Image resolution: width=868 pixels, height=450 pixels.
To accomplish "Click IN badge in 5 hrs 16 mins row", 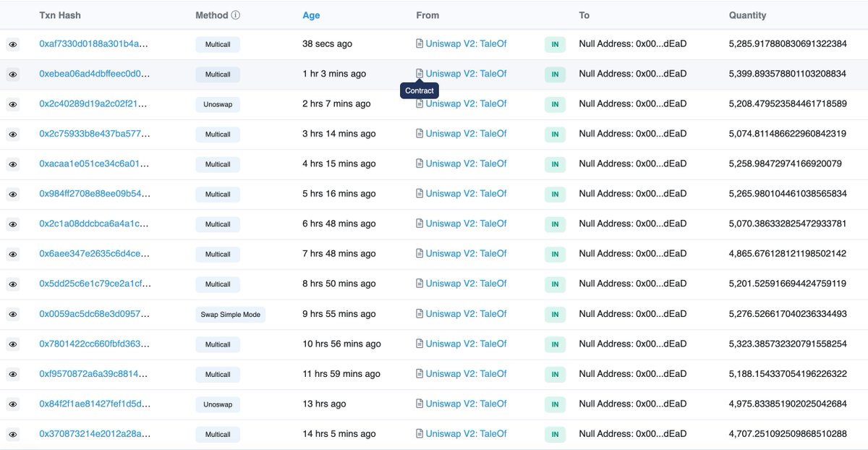I will (x=555, y=195).
